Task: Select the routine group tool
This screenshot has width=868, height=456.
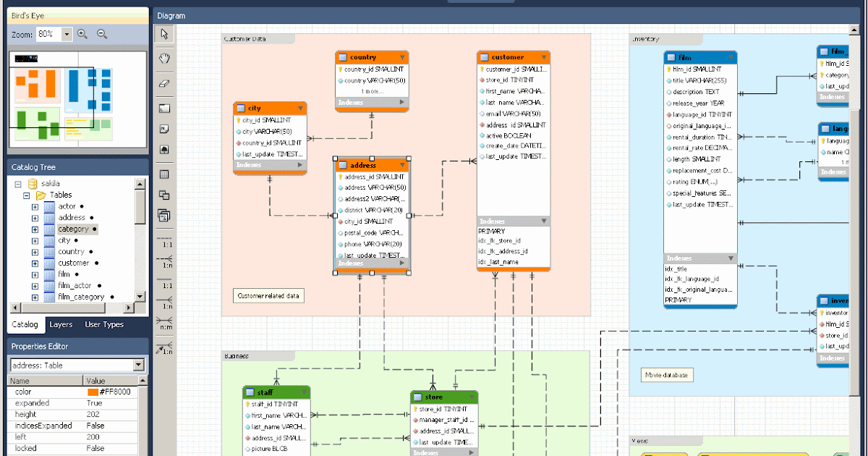Action: point(164,215)
